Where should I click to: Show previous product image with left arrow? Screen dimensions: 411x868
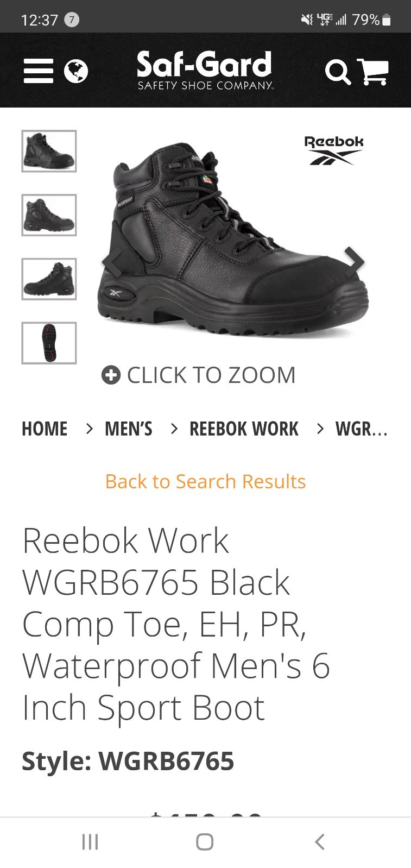[112, 261]
